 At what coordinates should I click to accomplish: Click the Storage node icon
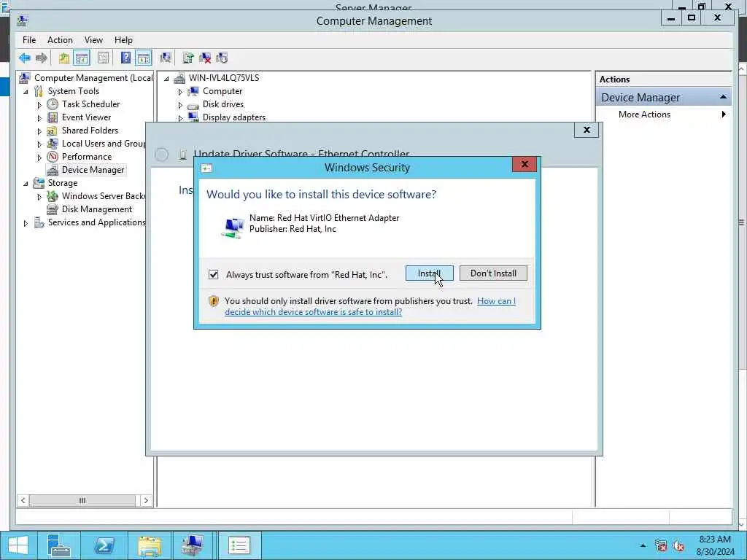39,183
